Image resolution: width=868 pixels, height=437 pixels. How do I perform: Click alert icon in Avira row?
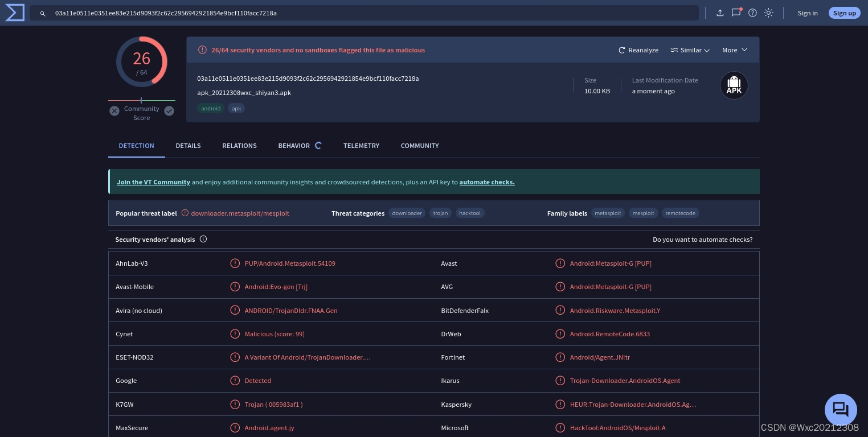(235, 310)
